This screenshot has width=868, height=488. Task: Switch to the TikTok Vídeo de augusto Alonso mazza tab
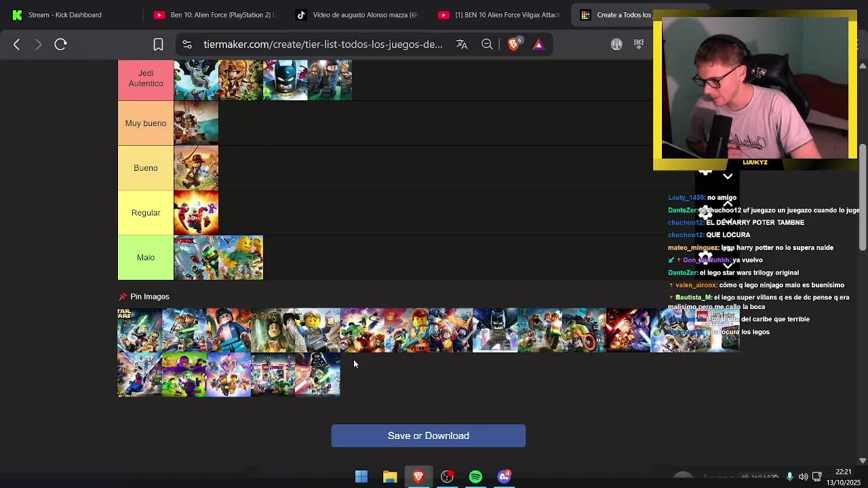356,15
